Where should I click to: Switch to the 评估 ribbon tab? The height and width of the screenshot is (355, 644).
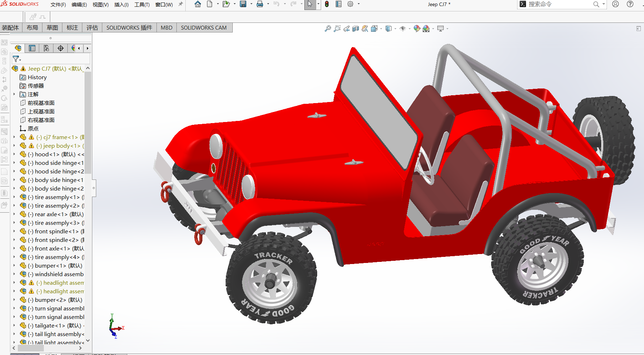[x=92, y=28]
